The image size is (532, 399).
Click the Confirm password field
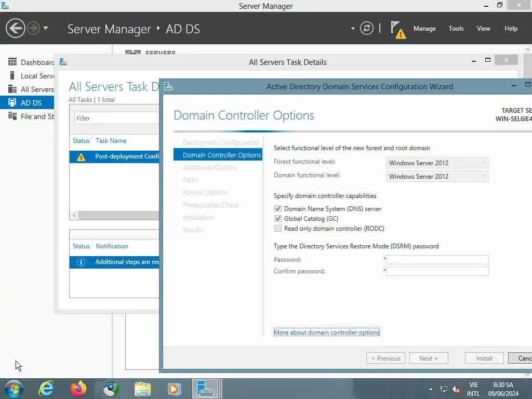click(x=437, y=271)
